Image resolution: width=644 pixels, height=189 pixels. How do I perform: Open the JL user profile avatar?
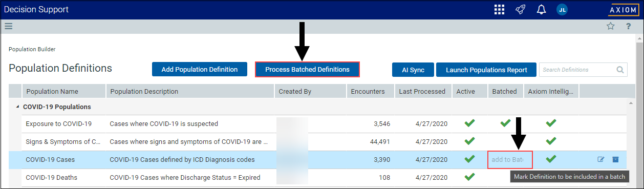(x=562, y=10)
